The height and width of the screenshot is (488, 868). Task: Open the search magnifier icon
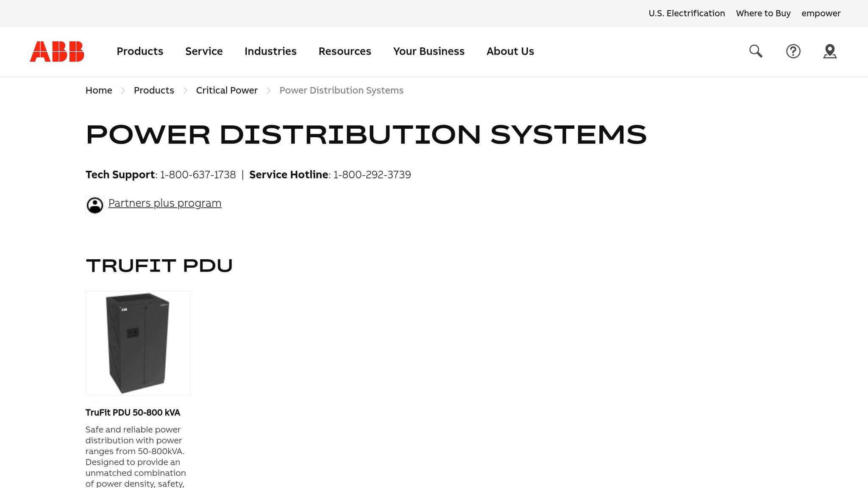pyautogui.click(x=756, y=51)
